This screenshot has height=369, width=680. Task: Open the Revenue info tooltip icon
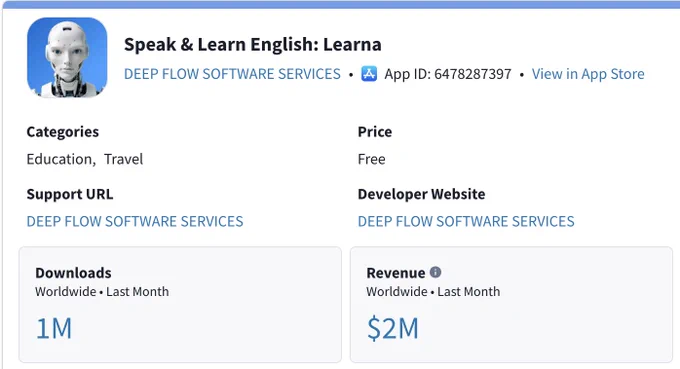(x=435, y=272)
